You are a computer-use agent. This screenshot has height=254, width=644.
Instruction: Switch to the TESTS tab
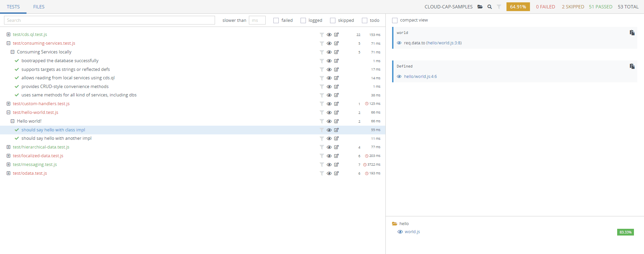(x=13, y=7)
